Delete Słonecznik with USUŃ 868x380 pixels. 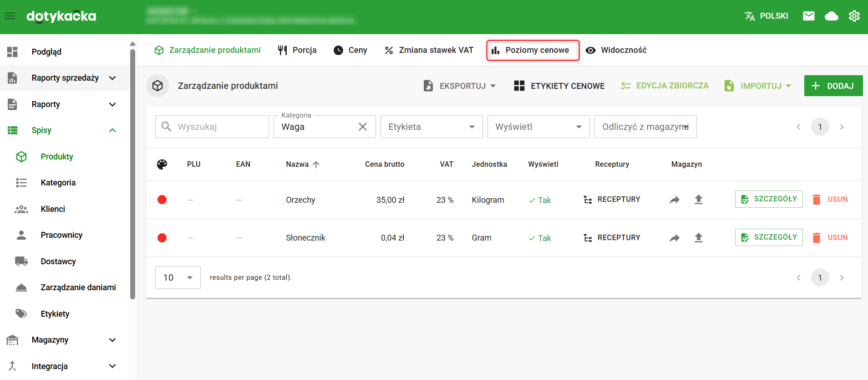point(830,238)
